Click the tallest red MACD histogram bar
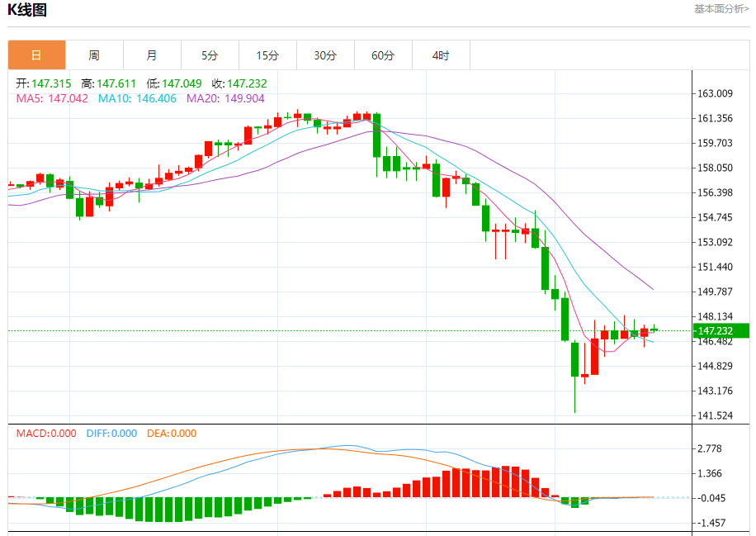The width and height of the screenshot is (756, 536). (x=506, y=481)
